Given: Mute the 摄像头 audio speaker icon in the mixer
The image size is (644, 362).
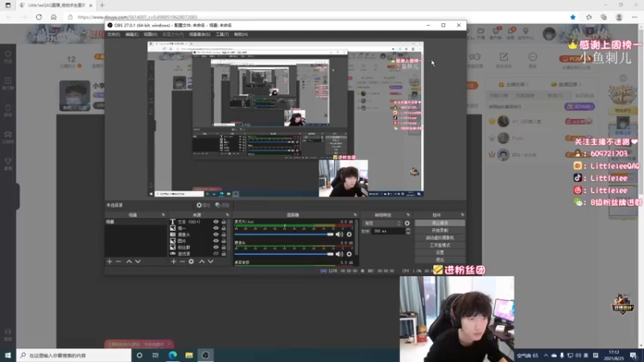Looking at the screenshot, I should [339, 254].
